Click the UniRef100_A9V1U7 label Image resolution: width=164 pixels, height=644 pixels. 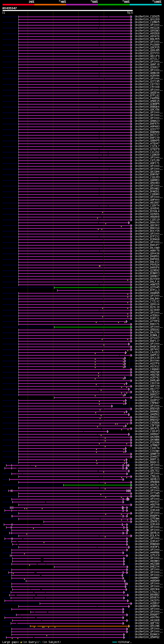147,502
